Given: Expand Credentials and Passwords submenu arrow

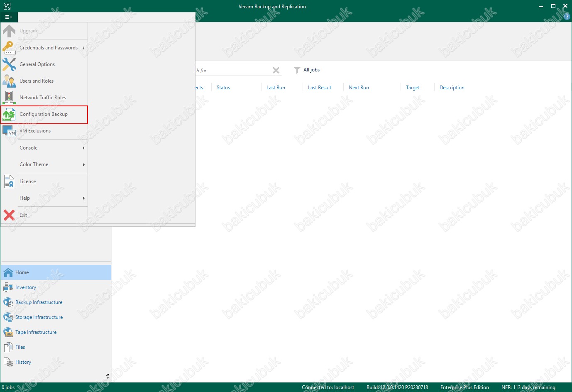Looking at the screenshot, I should (83, 48).
